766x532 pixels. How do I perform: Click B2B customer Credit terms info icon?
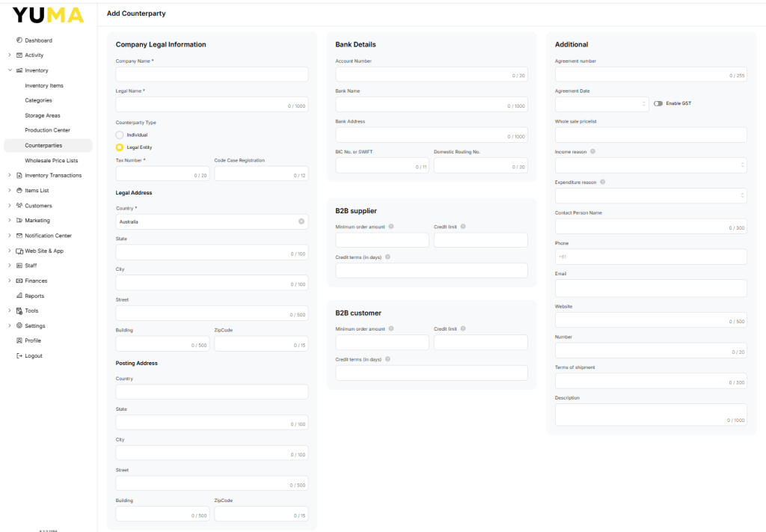tap(387, 358)
